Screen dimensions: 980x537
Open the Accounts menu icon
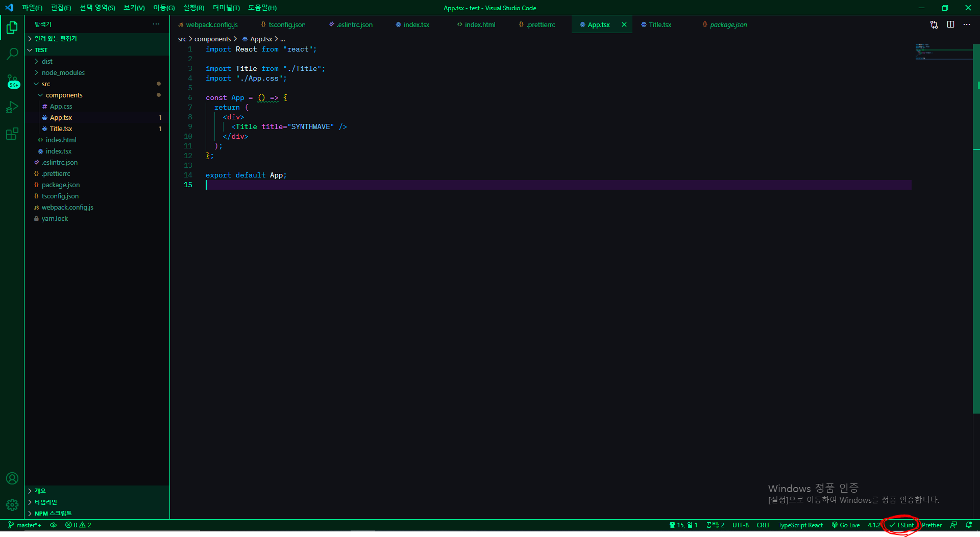point(12,478)
